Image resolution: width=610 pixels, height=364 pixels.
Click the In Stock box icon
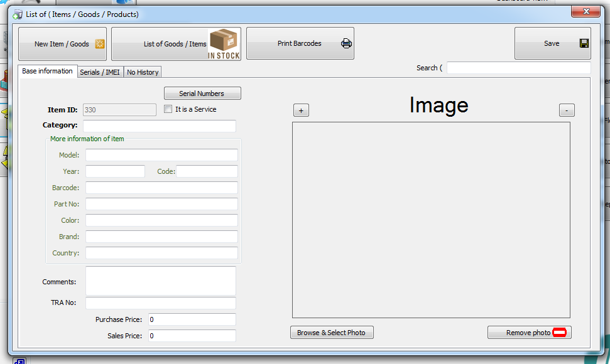point(224,43)
